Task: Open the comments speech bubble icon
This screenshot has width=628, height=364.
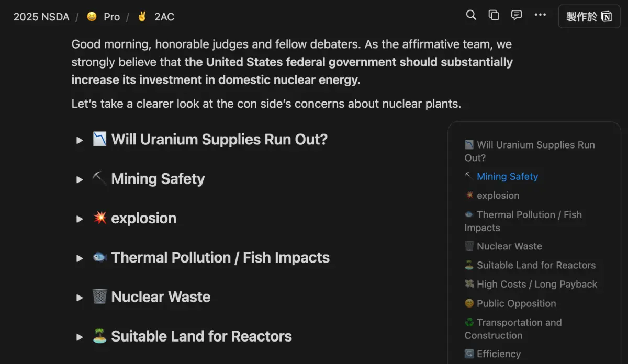Action: pyautogui.click(x=517, y=15)
